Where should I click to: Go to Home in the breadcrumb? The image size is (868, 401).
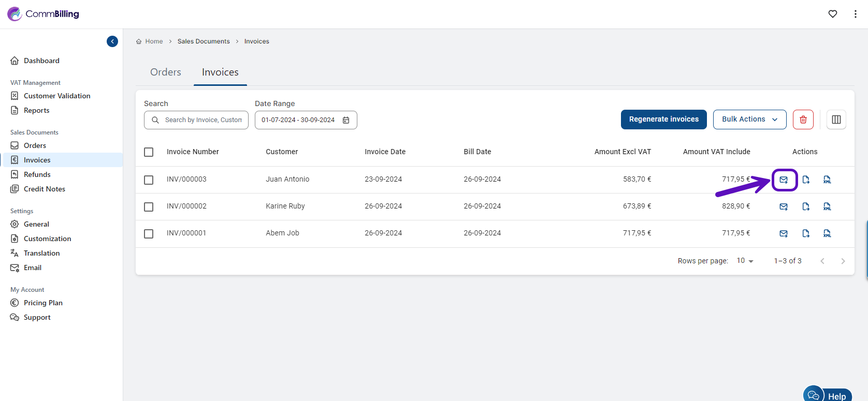point(154,41)
